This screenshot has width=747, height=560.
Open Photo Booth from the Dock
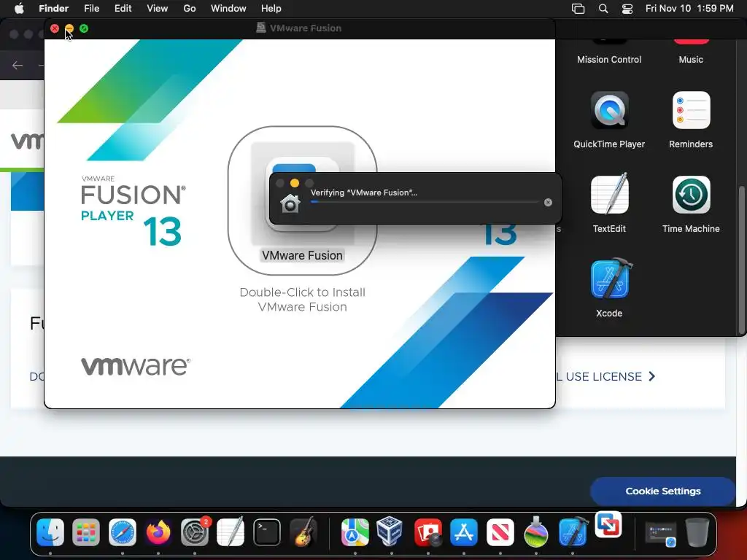pyautogui.click(x=427, y=532)
